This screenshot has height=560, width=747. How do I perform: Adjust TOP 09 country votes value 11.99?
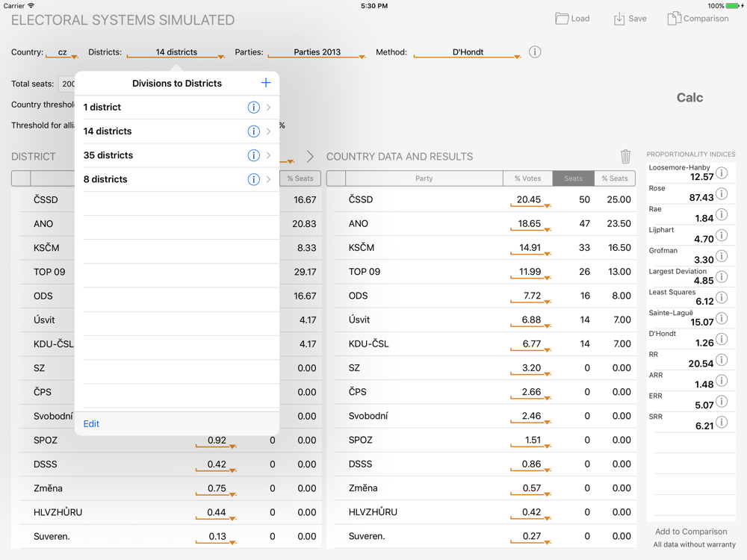(530, 273)
